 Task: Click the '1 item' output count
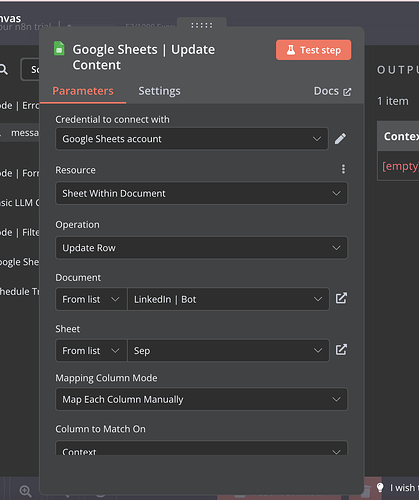[x=393, y=101]
